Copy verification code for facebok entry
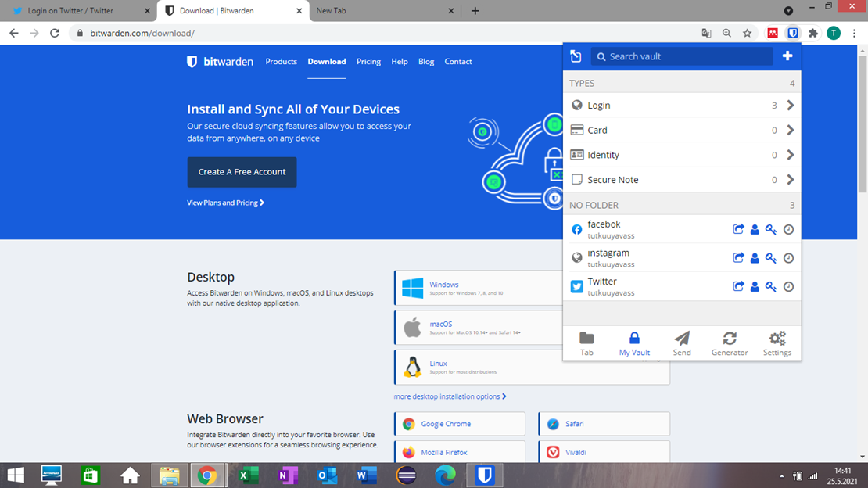Screen dimensions: 868x488 point(788,229)
